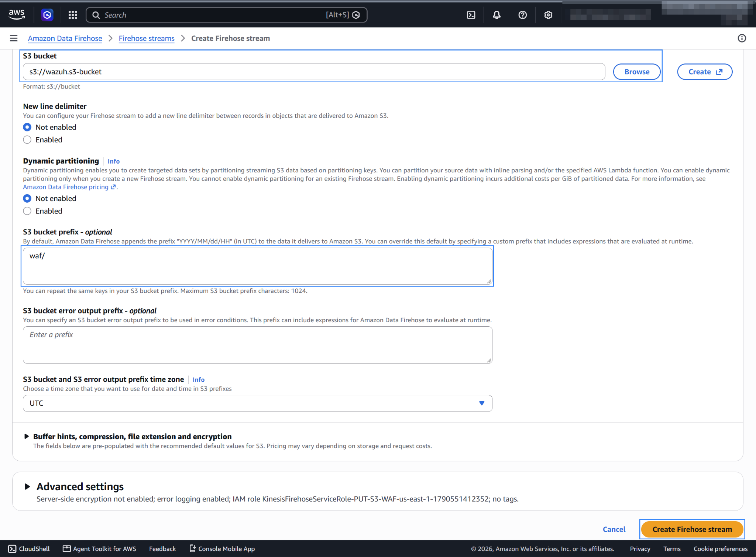The width and height of the screenshot is (756, 557).
Task: Open Cookie preferences in footer
Action: [x=721, y=549]
